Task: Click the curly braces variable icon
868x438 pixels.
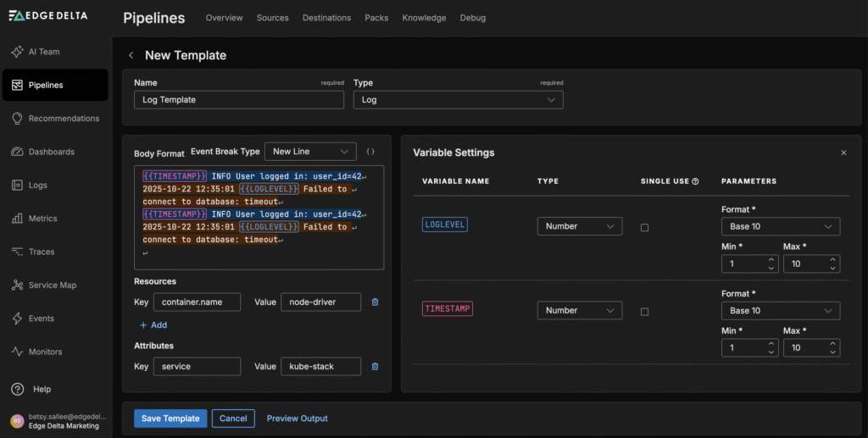Action: click(370, 152)
